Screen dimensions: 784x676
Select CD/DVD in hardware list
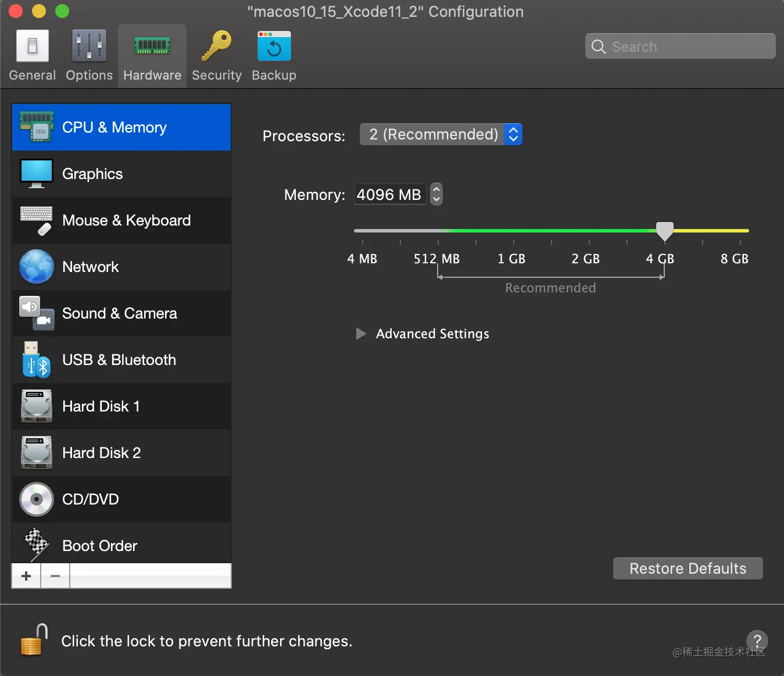pyautogui.click(x=121, y=499)
